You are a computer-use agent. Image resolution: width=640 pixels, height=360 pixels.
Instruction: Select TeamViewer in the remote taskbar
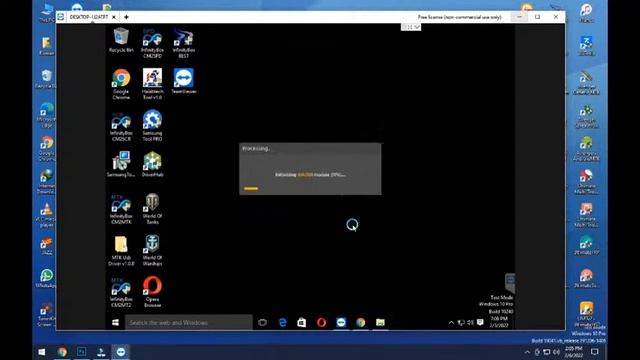[341, 322]
